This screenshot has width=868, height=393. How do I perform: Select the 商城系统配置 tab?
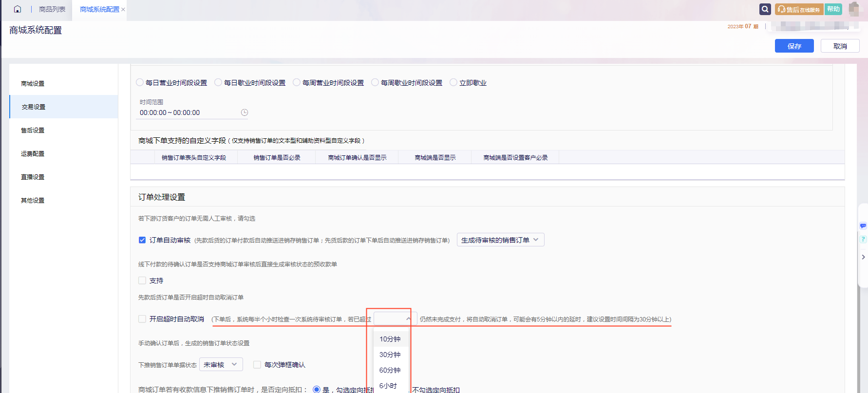click(99, 9)
